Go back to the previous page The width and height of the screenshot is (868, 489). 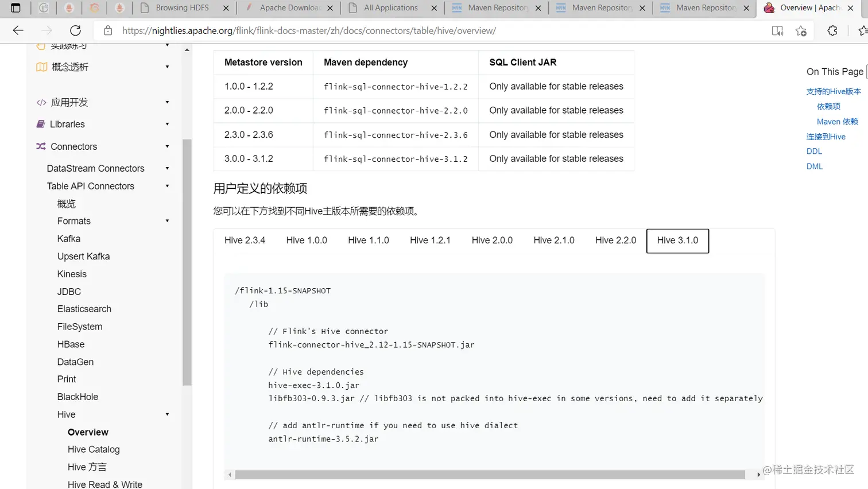click(18, 30)
